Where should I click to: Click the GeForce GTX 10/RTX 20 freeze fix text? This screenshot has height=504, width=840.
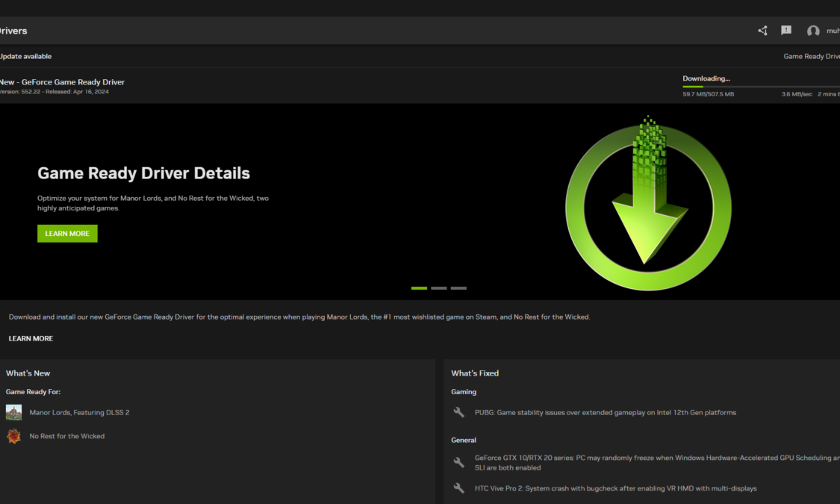click(657, 463)
